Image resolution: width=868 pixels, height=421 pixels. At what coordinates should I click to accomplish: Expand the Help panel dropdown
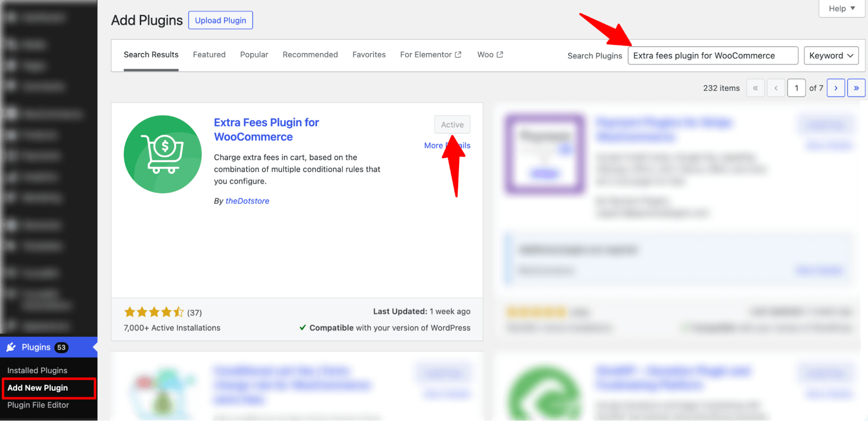point(842,9)
